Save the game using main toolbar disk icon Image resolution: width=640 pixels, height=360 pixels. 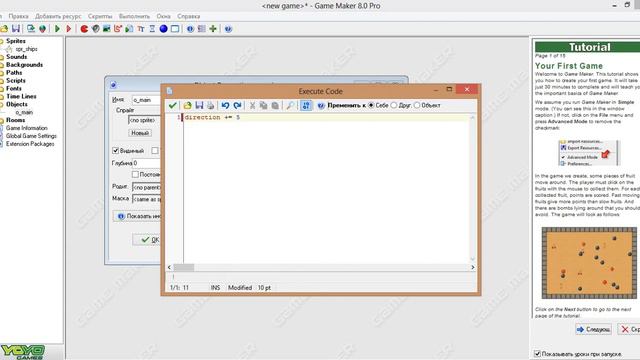tap(16, 29)
